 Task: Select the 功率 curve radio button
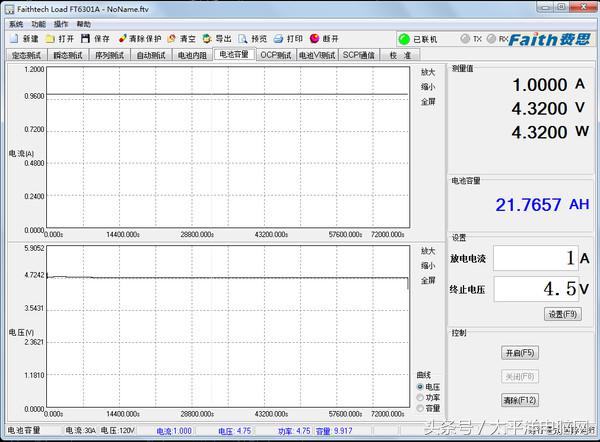[x=420, y=397]
